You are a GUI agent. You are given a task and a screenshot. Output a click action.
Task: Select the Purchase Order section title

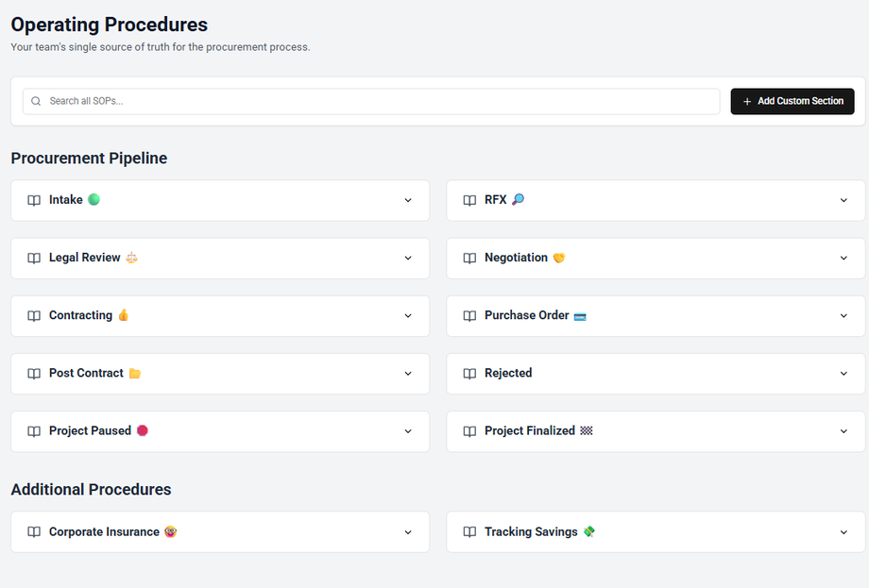[x=526, y=315]
